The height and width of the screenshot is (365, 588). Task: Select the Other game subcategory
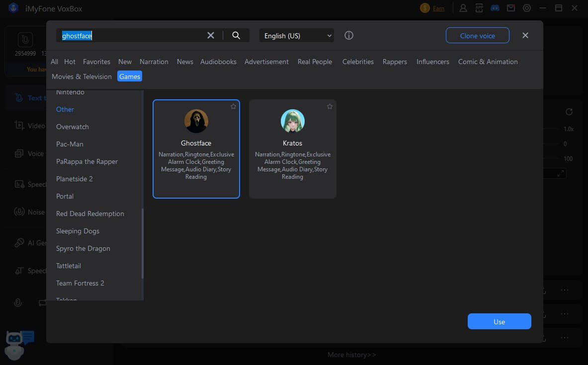pyautogui.click(x=65, y=109)
